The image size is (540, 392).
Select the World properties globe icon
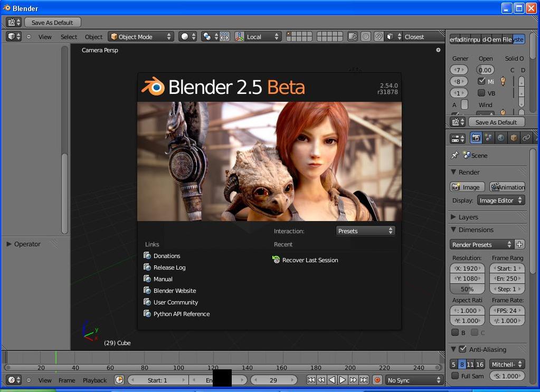coord(501,138)
